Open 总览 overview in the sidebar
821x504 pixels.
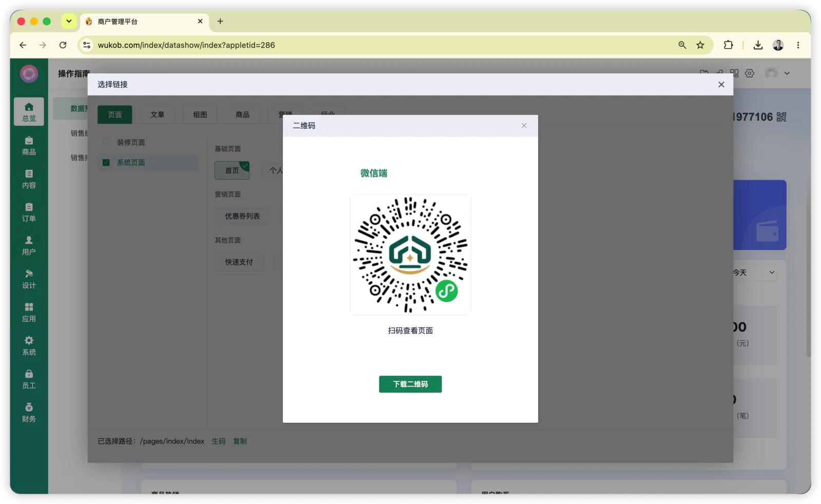29,112
